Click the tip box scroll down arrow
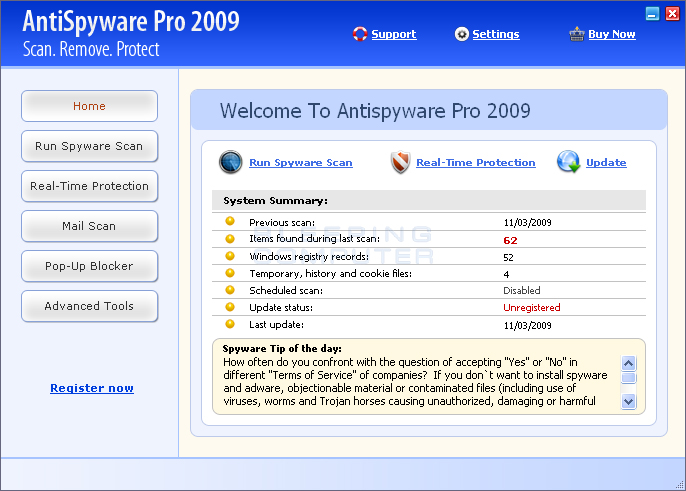The image size is (686, 491). point(629,401)
